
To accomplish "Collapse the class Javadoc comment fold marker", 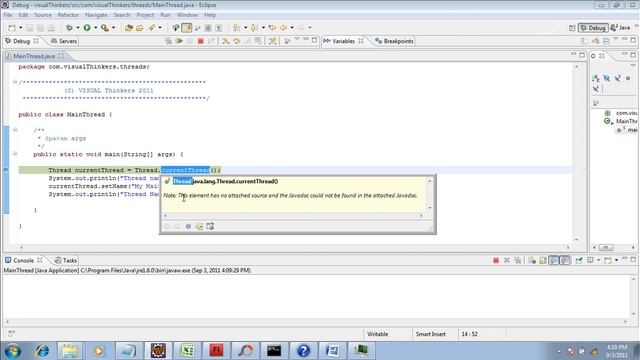I will pos(15,130).
